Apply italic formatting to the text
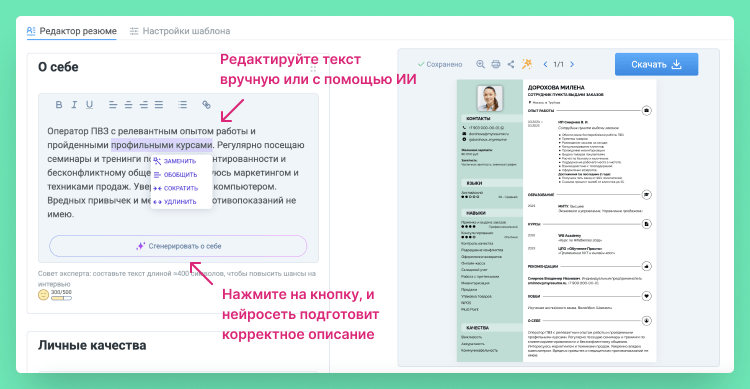Image resolution: width=750 pixels, height=389 pixels. click(x=74, y=104)
